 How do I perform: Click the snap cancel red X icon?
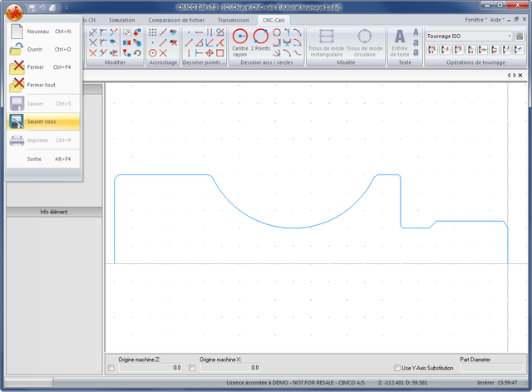[174, 42]
